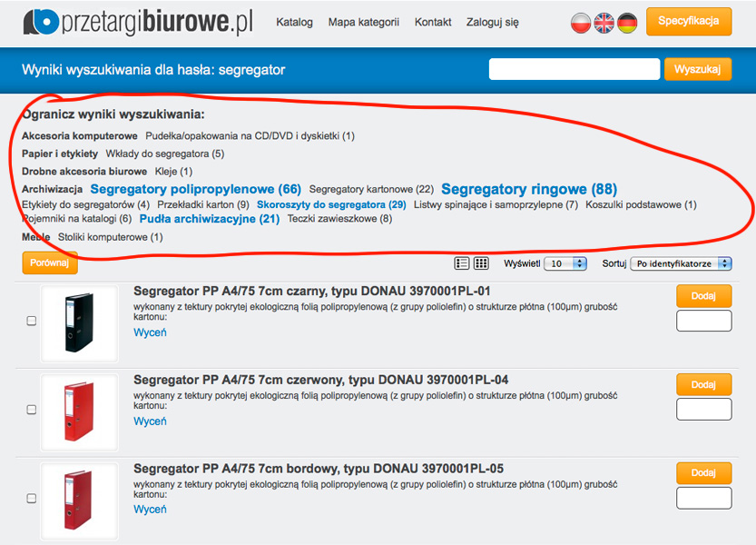Open Segregator czerwony DONAU 3970001PL-04 title
Viewport: 756px width, 545px height.
click(321, 380)
